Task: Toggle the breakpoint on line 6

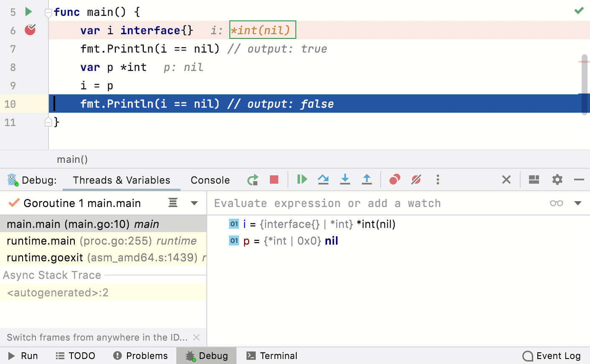Action: point(30,30)
